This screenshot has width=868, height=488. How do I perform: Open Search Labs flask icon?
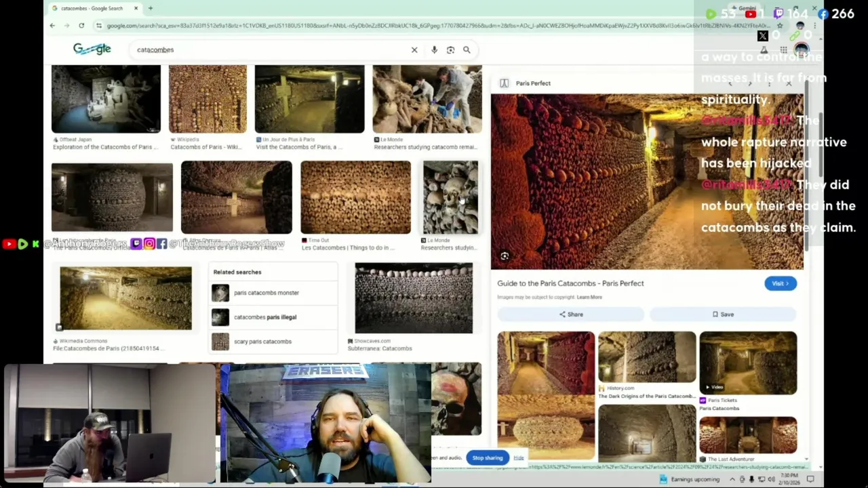click(x=764, y=49)
